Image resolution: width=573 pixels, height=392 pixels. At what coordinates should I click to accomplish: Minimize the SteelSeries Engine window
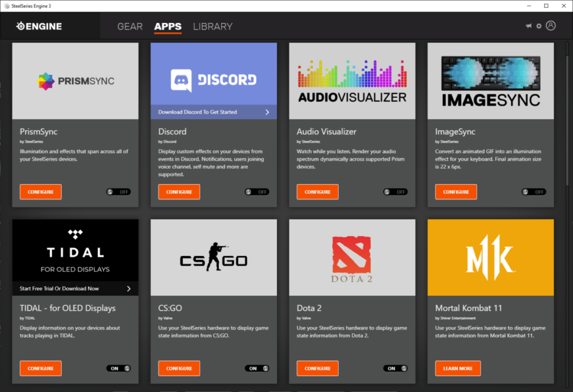pyautogui.click(x=529, y=6)
